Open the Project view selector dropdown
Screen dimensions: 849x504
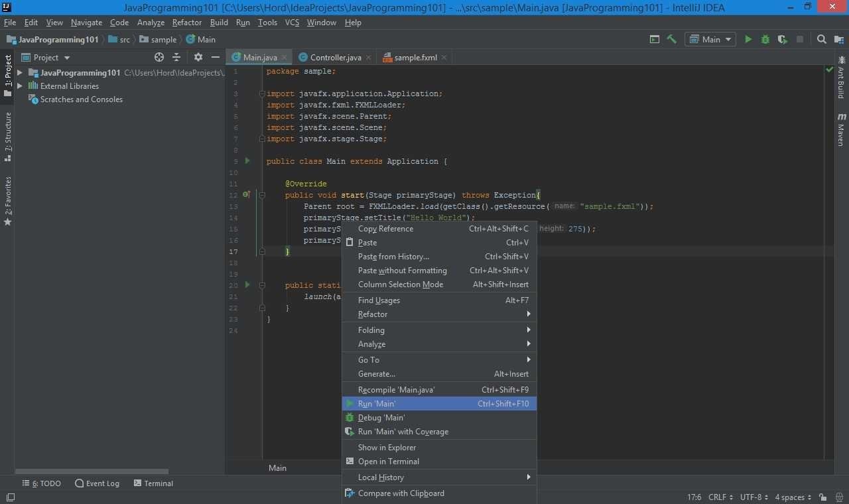tap(46, 58)
